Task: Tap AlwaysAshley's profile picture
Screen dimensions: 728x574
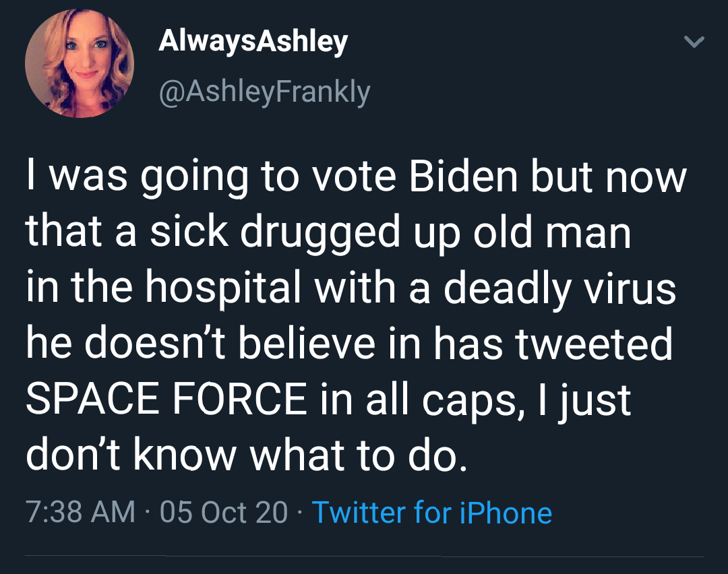Action: pyautogui.click(x=80, y=64)
